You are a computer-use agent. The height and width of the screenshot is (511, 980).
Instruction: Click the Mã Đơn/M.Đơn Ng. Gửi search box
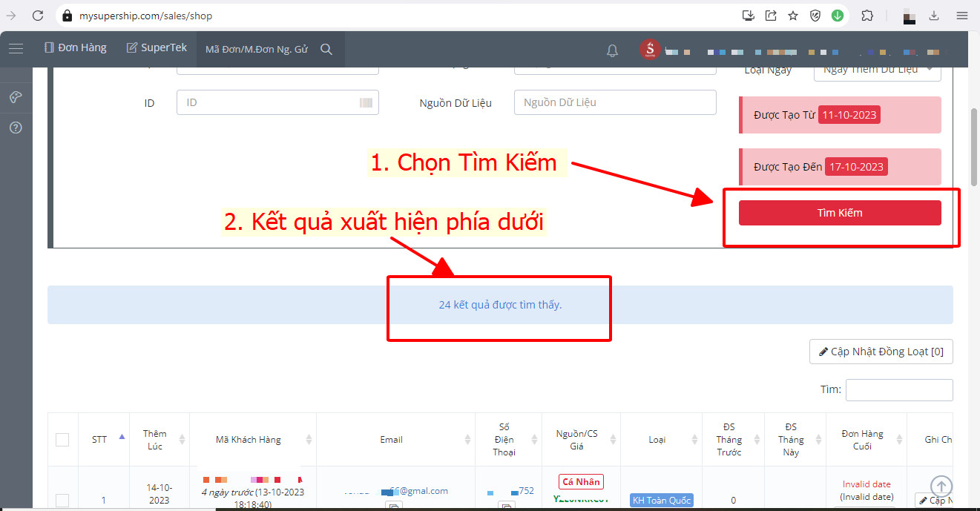tap(257, 49)
